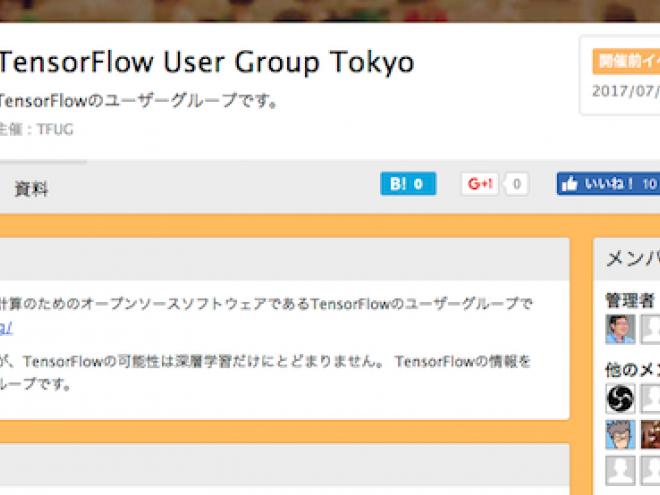Click the 2017/07 event date text
The height and width of the screenshot is (495, 660).
(626, 91)
